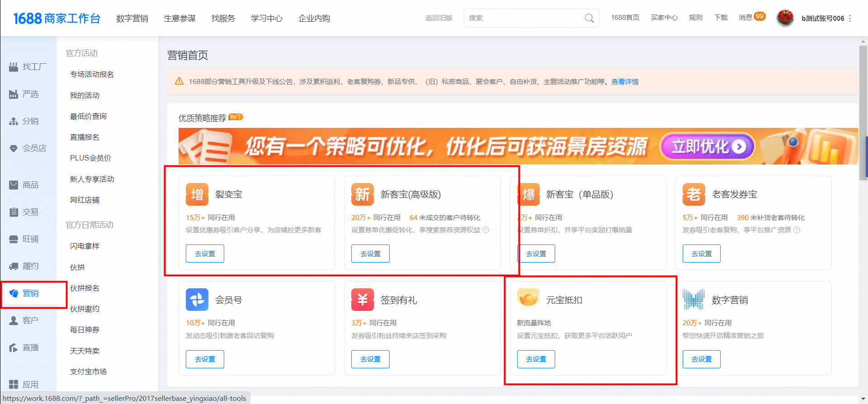Click the 裂变宝 orange 增 icon
868x404 pixels.
(197, 194)
